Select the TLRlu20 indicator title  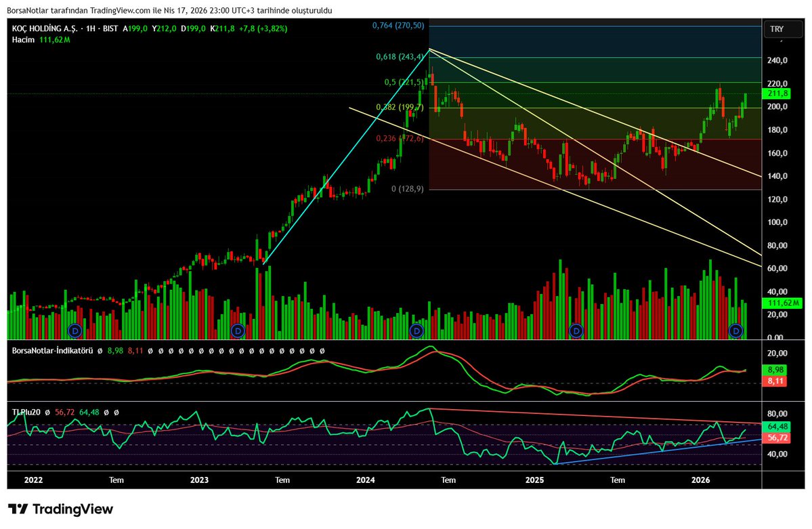(26, 412)
